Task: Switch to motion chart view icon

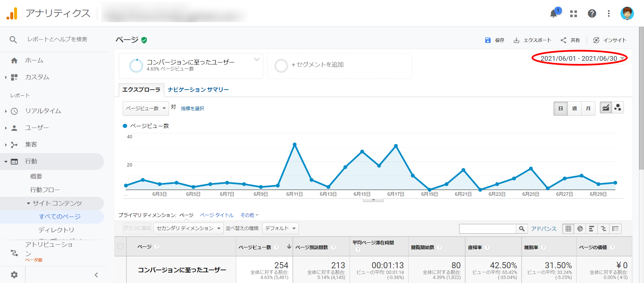Action: 618,108
